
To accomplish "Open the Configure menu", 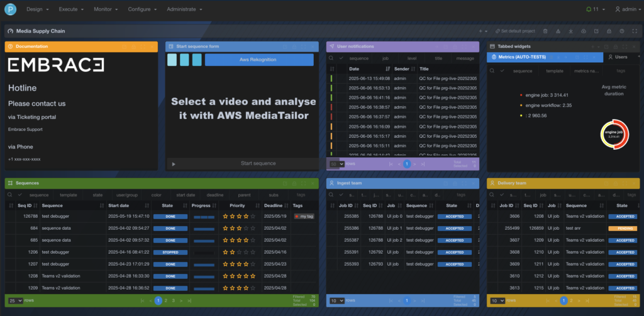I will 142,9.
